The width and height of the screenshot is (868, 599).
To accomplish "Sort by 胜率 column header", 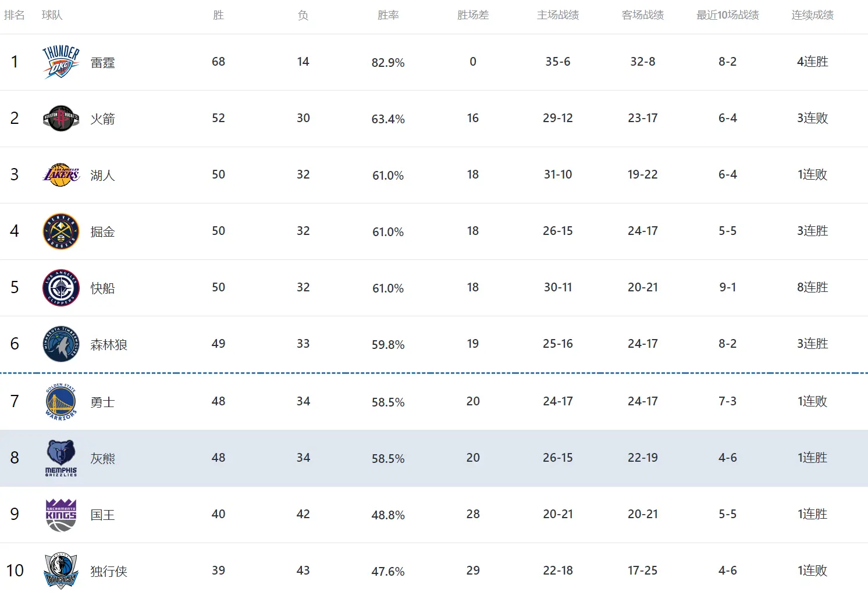I will coord(388,15).
